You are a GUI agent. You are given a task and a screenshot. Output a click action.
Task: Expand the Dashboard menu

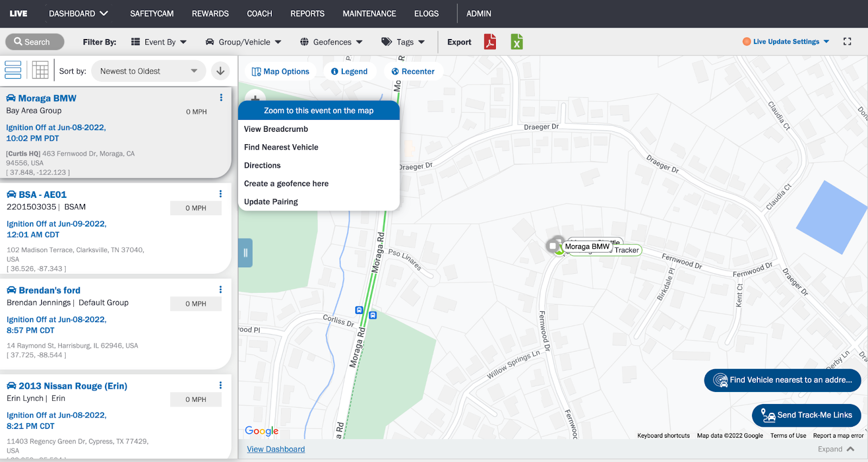[x=79, y=14]
